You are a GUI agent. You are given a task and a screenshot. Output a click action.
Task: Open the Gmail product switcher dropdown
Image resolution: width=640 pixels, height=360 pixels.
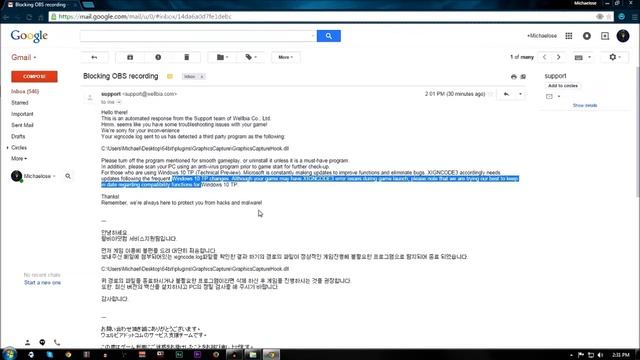[24, 58]
